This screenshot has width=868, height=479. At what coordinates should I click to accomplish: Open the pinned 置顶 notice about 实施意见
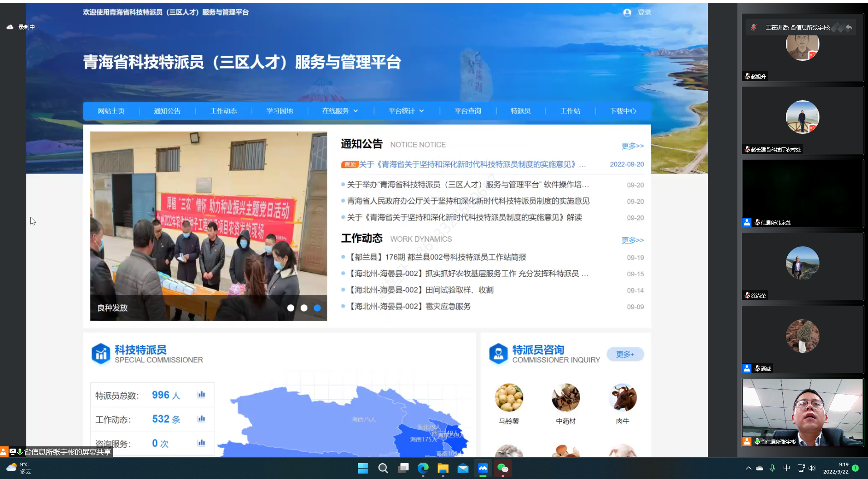(463, 165)
